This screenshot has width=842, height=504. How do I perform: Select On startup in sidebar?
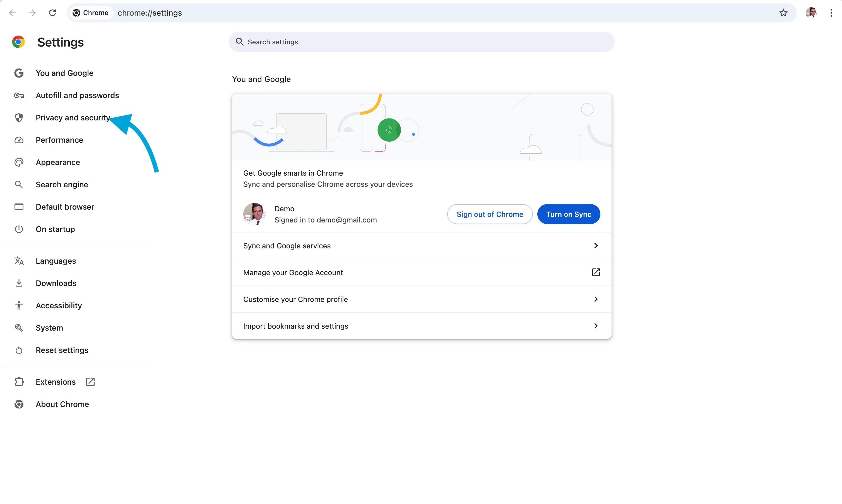(x=56, y=229)
